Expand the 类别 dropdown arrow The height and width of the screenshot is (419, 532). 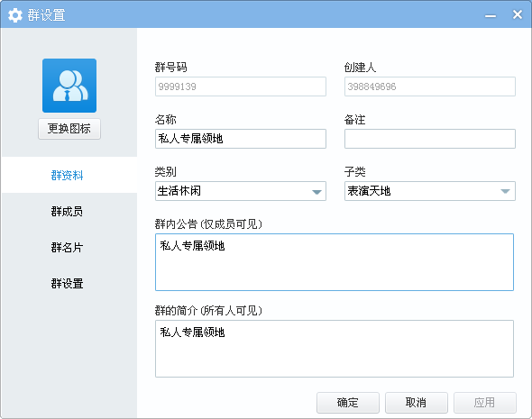click(316, 192)
